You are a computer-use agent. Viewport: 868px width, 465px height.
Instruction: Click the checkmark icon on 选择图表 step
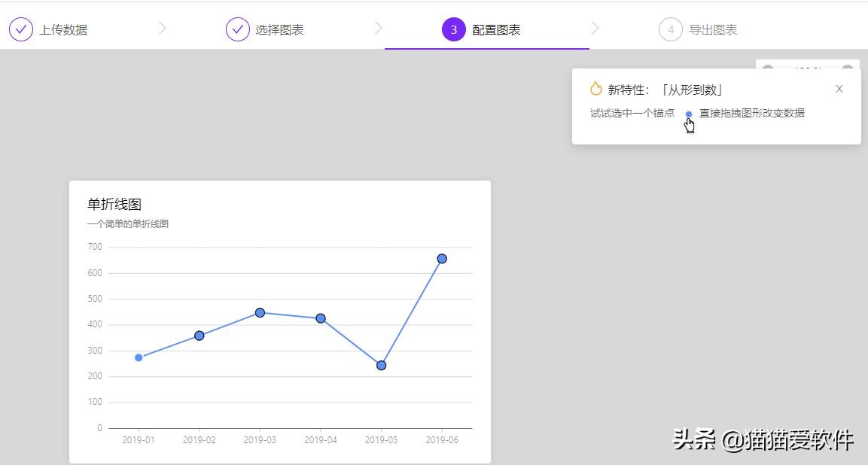tap(237, 29)
